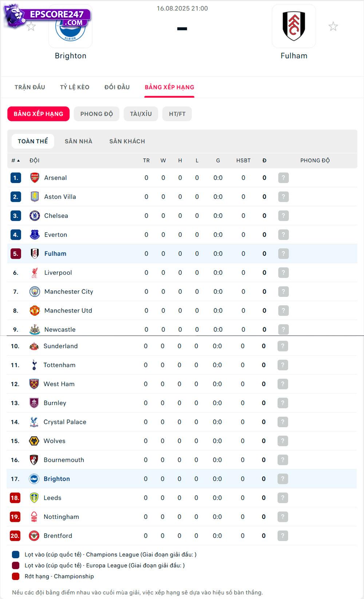Click the Arsenal team crest icon
Screen dimensions: 364x599
pyautogui.click(x=35, y=178)
